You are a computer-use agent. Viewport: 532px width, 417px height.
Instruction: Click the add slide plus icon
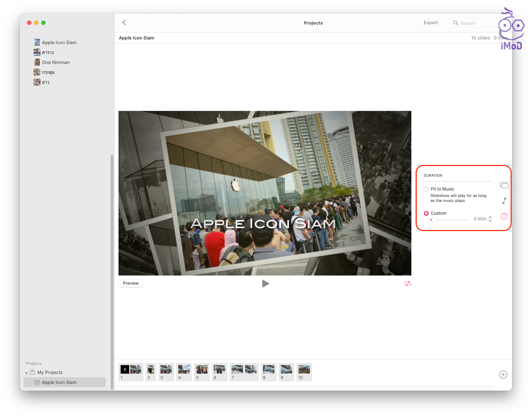[x=503, y=375]
